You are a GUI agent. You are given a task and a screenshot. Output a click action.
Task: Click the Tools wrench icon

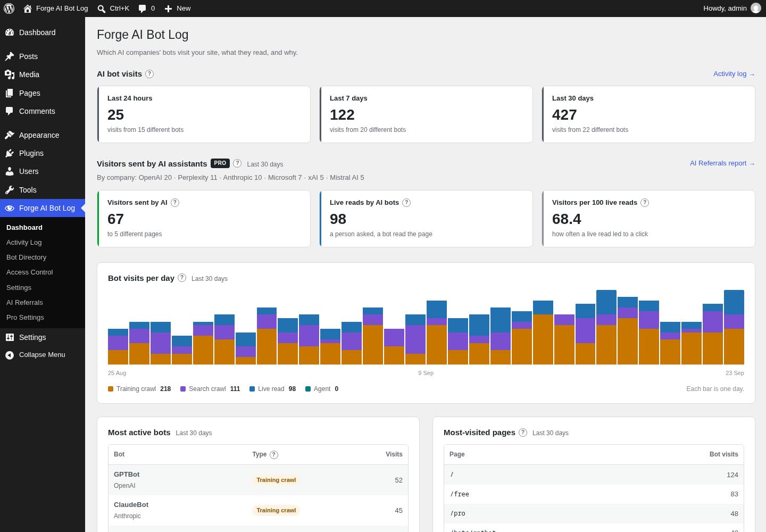pyautogui.click(x=10, y=190)
